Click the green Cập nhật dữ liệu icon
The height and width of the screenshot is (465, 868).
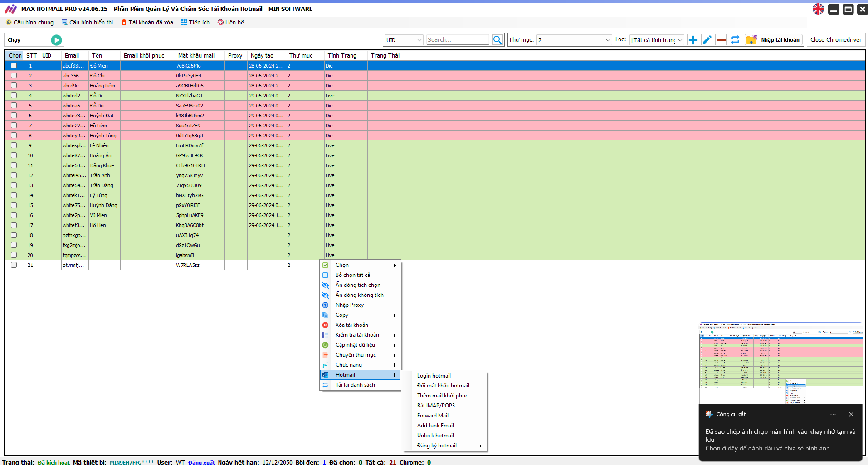(x=325, y=345)
